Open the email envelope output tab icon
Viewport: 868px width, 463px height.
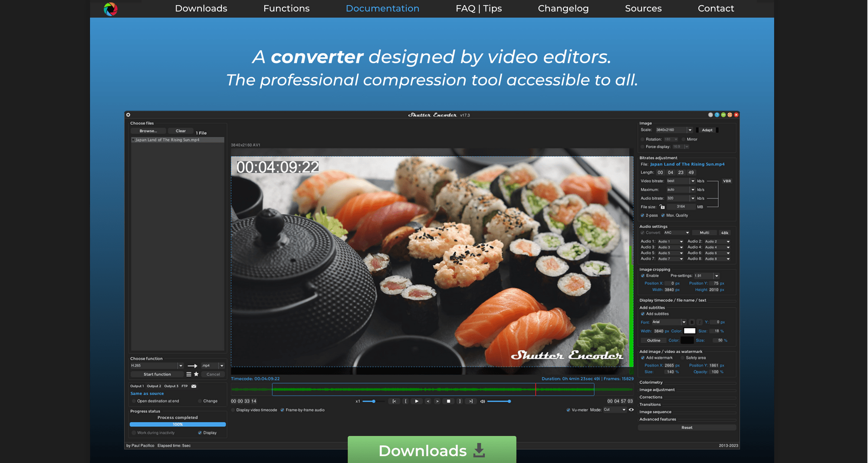click(194, 386)
